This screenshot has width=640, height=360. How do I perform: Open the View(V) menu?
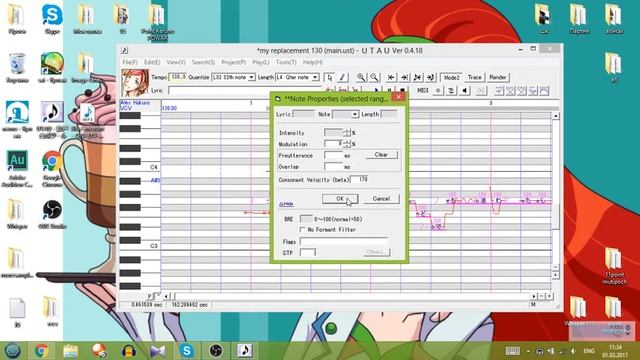pyautogui.click(x=176, y=62)
